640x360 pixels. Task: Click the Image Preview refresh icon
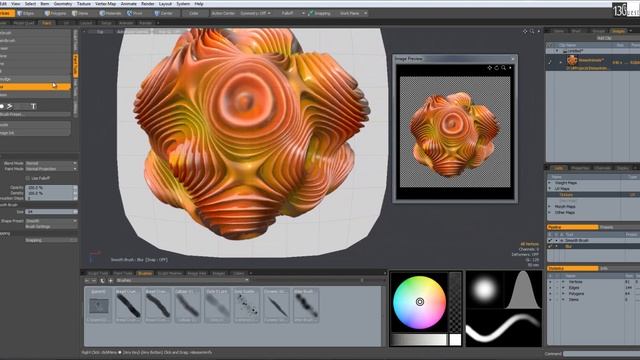click(x=496, y=68)
